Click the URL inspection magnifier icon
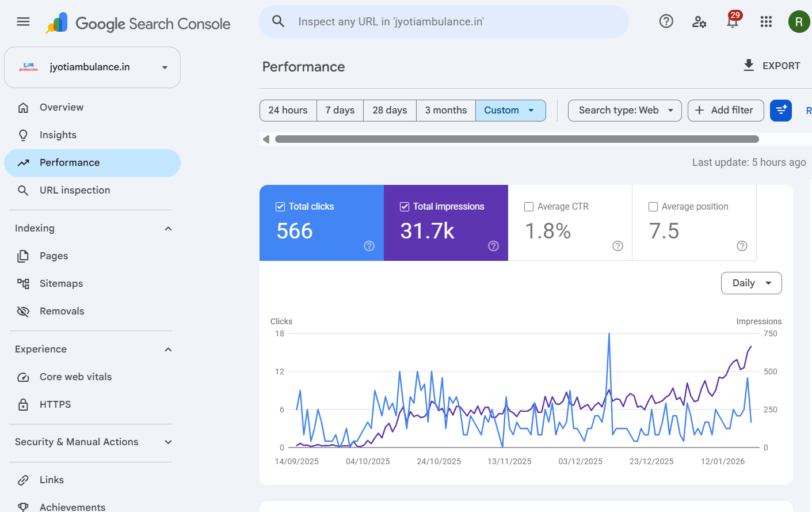 pos(23,191)
